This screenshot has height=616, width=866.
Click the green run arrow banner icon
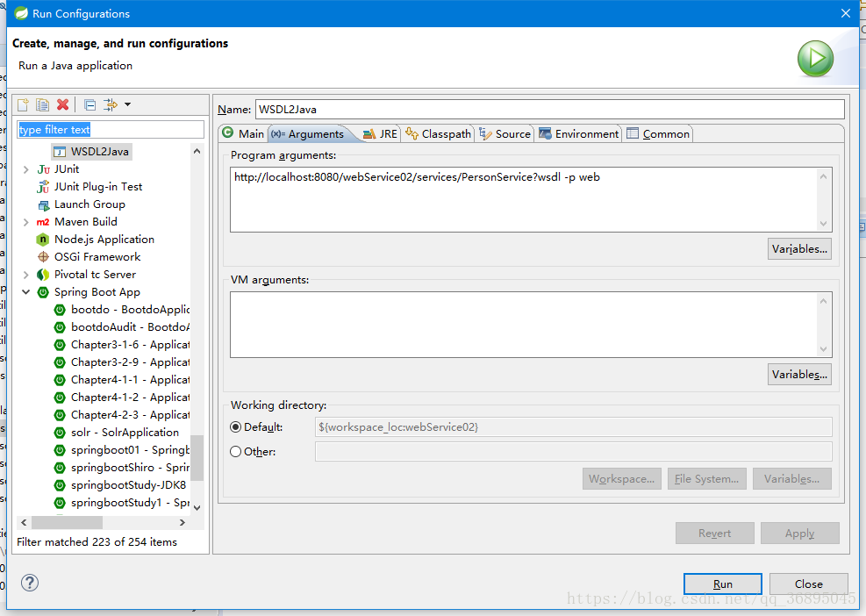point(815,59)
